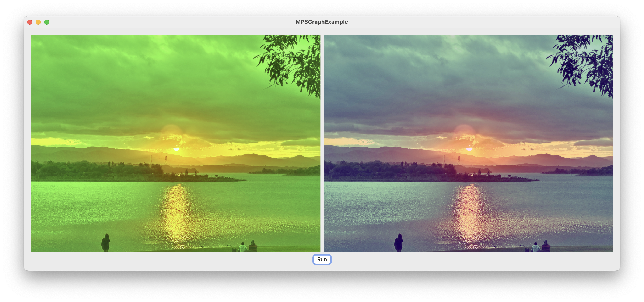Click the power pylons in the purple image
The width and height of the screenshot is (644, 302).
[x=451, y=159]
